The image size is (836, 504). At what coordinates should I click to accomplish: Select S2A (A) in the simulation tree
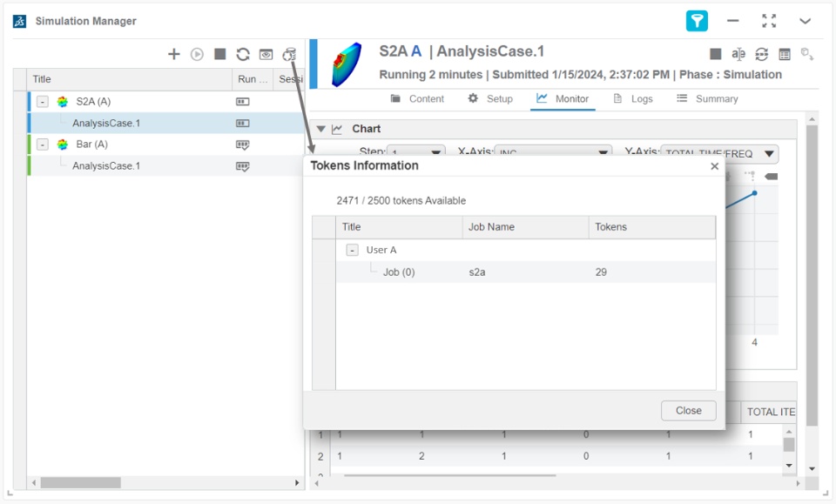coord(93,101)
